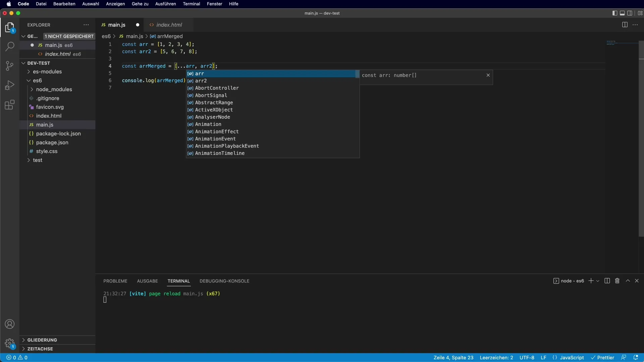The image size is (644, 362).
Task: Open the Explorer view in activity bar
Action: pyautogui.click(x=10, y=27)
